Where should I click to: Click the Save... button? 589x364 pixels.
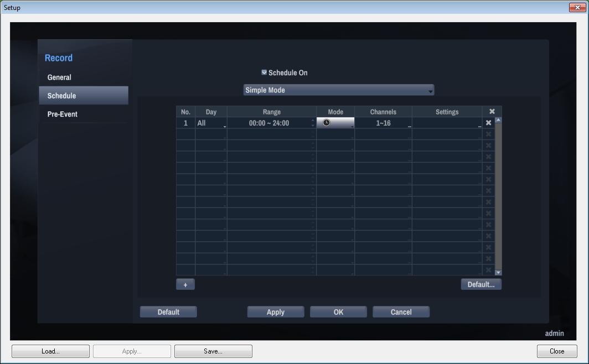pyautogui.click(x=213, y=351)
